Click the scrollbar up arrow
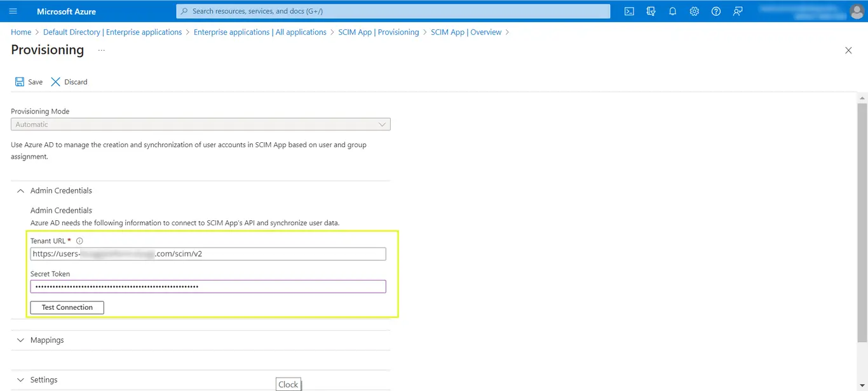 [862, 97]
